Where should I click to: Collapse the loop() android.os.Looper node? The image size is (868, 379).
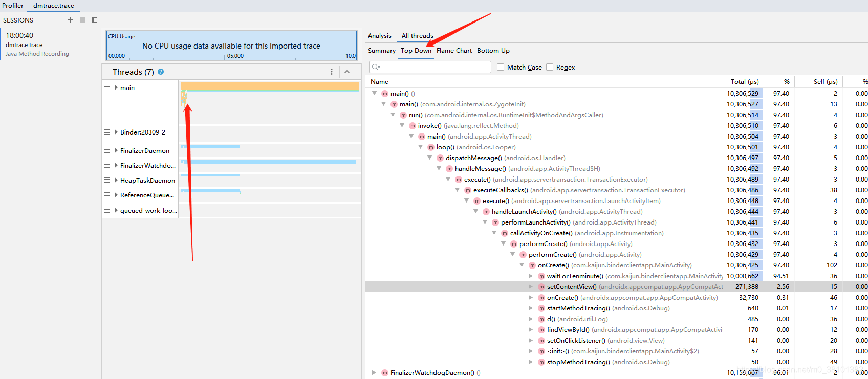(421, 147)
